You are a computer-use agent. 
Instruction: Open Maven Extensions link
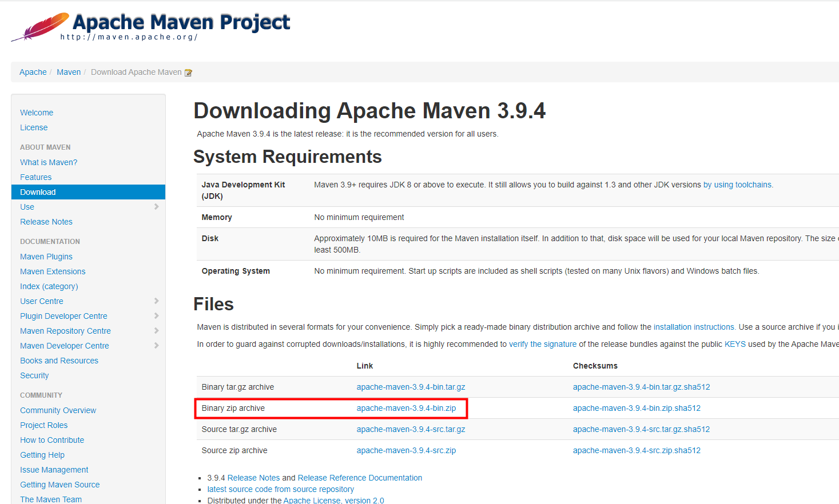click(53, 271)
